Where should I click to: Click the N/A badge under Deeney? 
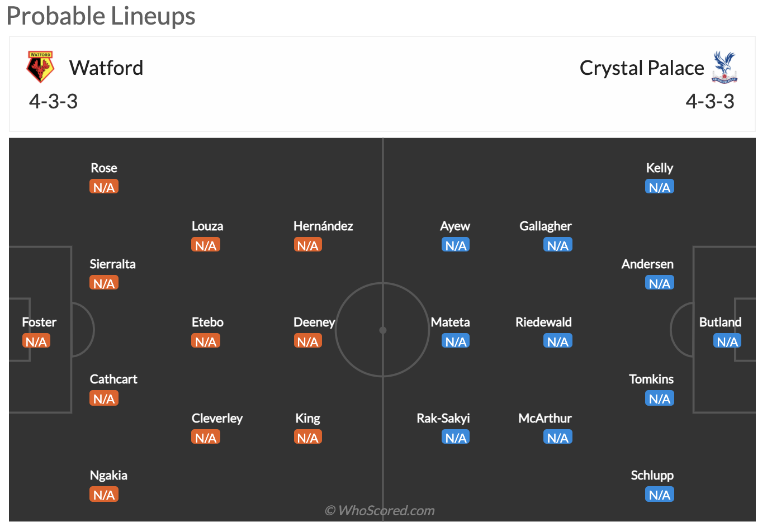pos(308,341)
